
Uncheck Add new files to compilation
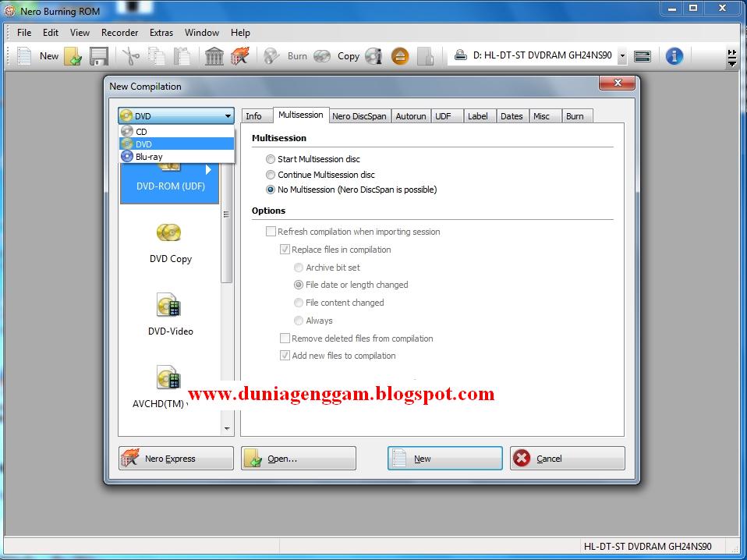point(285,356)
